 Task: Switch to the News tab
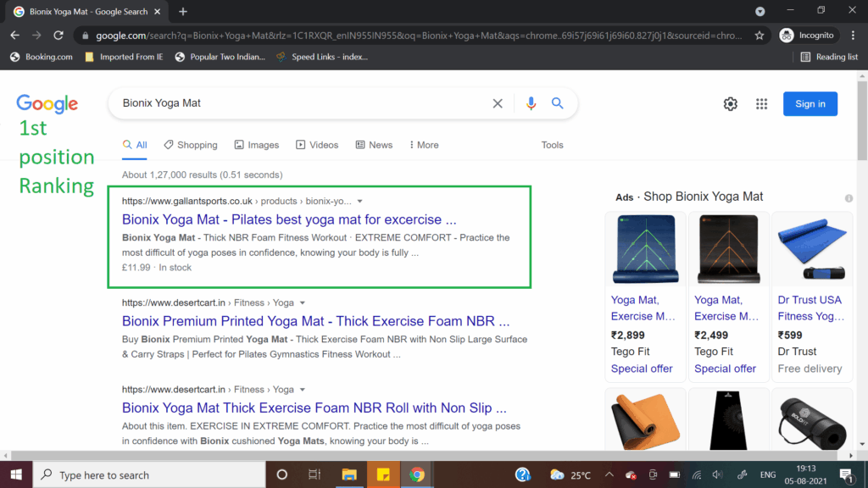(x=374, y=145)
